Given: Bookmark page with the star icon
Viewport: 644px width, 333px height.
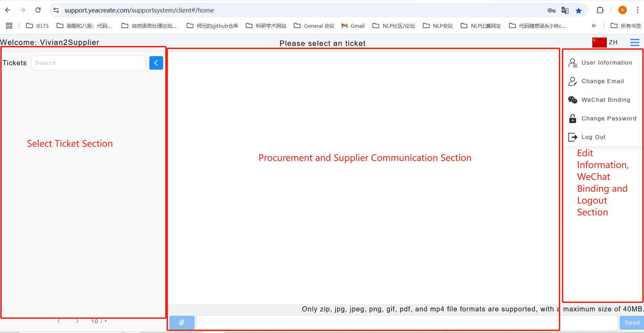Looking at the screenshot, I should click(x=578, y=10).
